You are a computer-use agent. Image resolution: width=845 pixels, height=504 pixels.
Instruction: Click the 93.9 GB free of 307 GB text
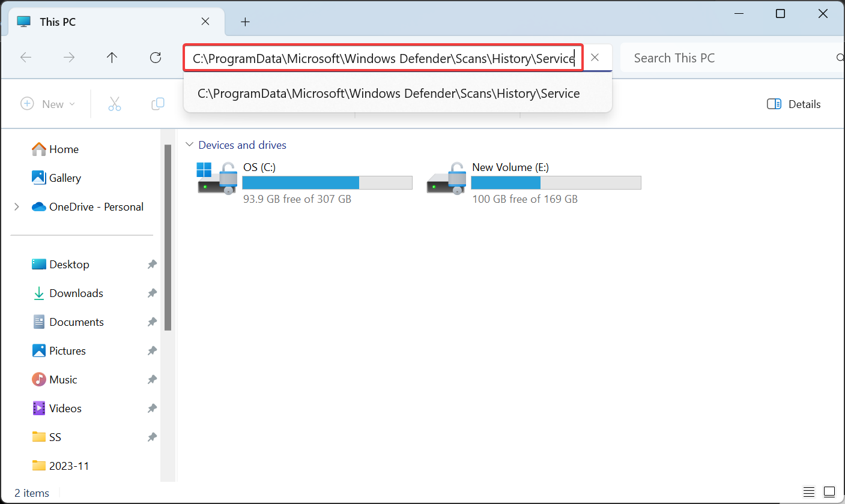pos(297,199)
